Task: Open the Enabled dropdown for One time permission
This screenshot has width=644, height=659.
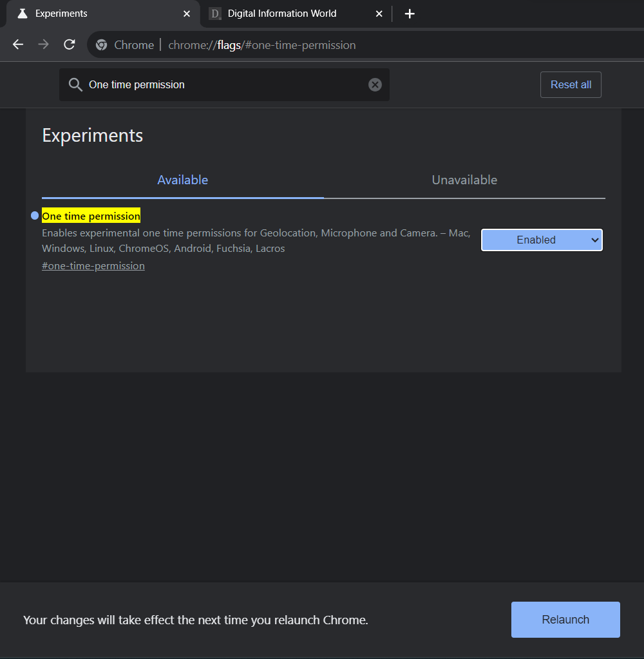Action: coord(542,240)
